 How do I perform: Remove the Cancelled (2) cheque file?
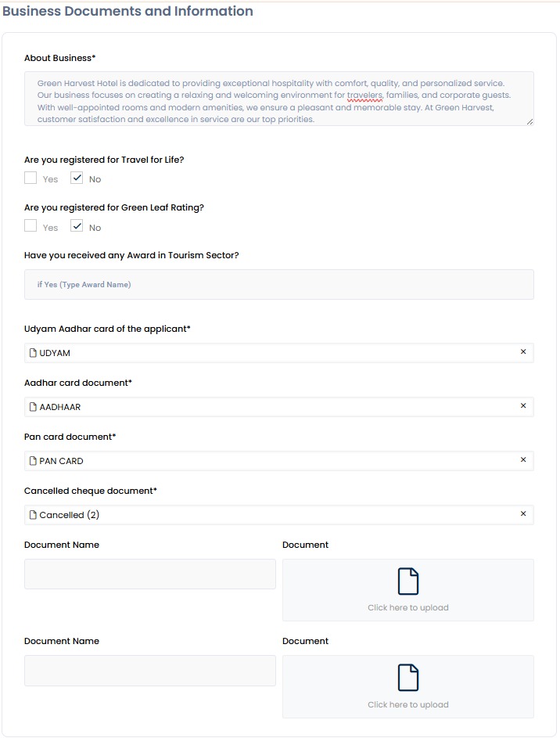click(x=523, y=514)
